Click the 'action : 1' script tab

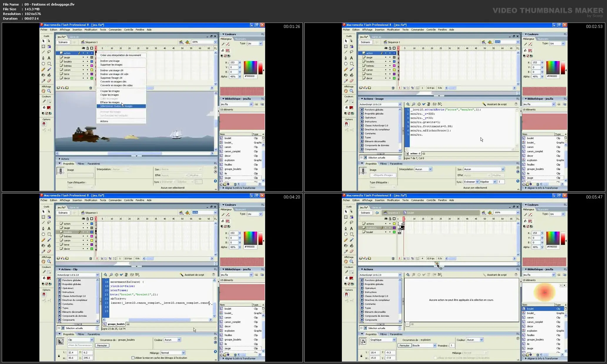click(413, 154)
